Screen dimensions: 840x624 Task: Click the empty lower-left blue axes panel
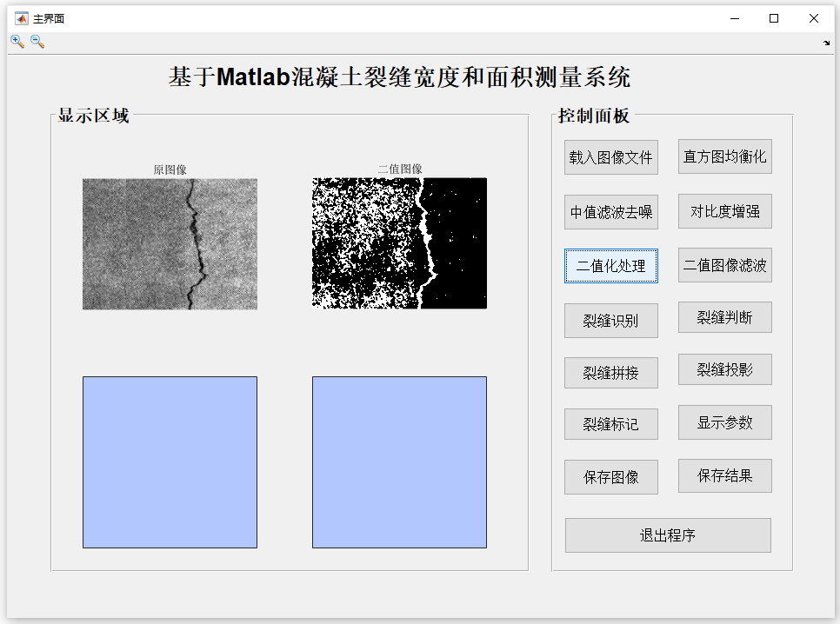point(170,462)
